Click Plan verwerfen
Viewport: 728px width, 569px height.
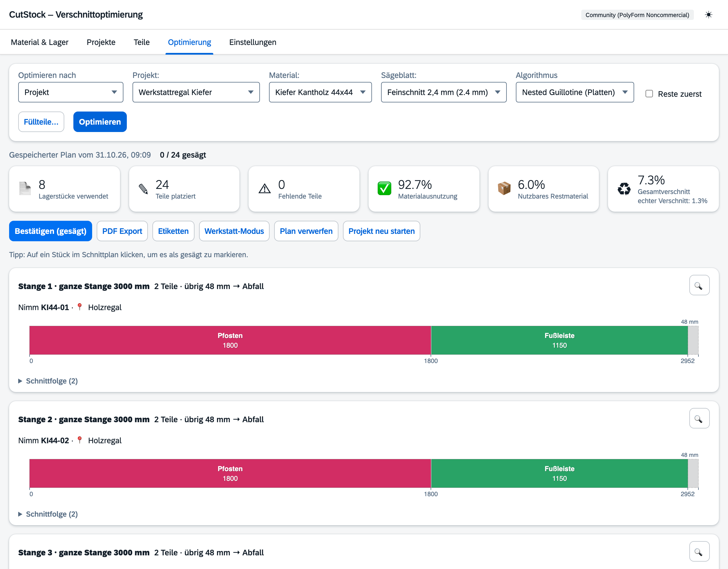[306, 231]
